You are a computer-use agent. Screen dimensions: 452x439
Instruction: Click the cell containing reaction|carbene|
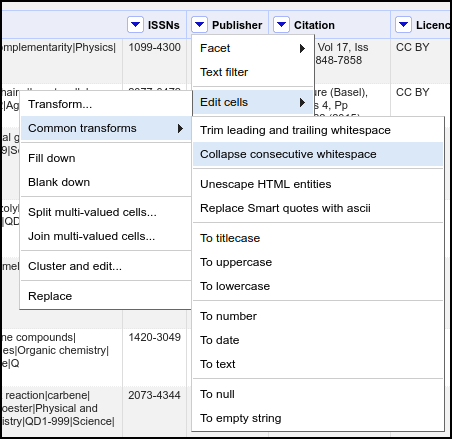pyautogui.click(x=62, y=412)
